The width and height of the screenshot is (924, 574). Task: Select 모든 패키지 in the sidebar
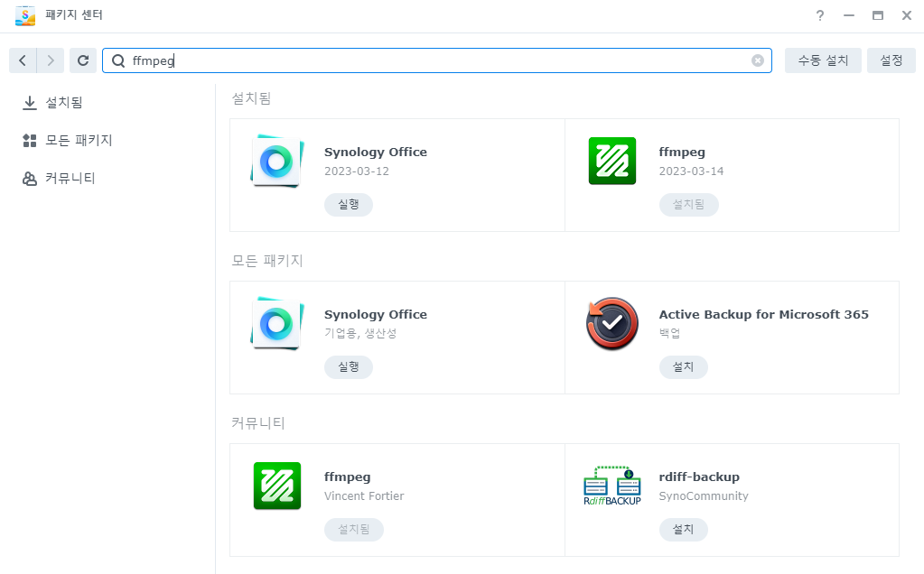[79, 140]
